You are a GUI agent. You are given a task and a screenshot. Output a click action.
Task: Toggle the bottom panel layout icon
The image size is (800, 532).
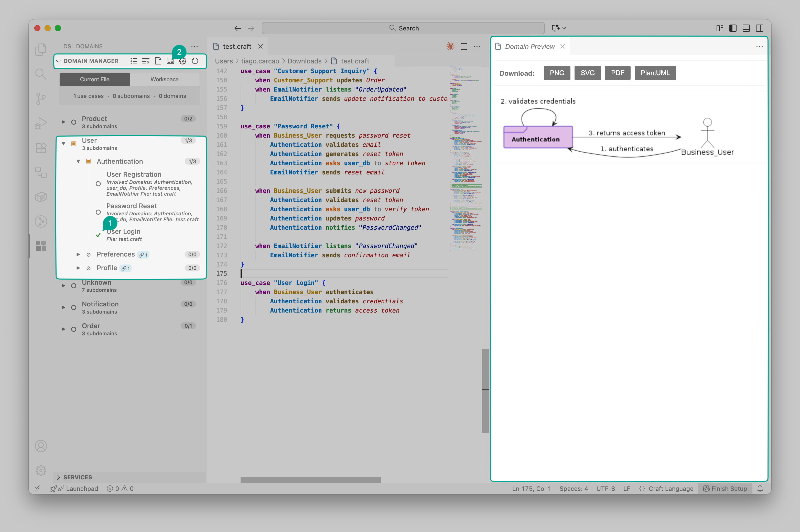click(746, 28)
